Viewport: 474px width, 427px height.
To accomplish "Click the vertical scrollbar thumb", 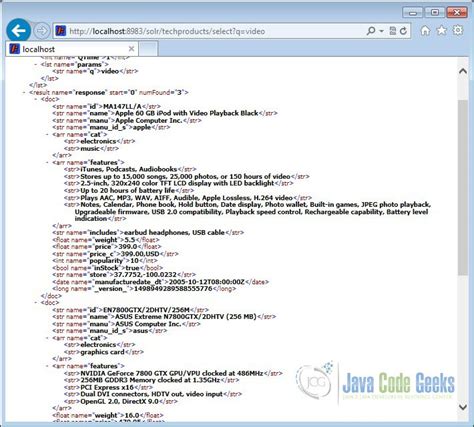I will 463,187.
